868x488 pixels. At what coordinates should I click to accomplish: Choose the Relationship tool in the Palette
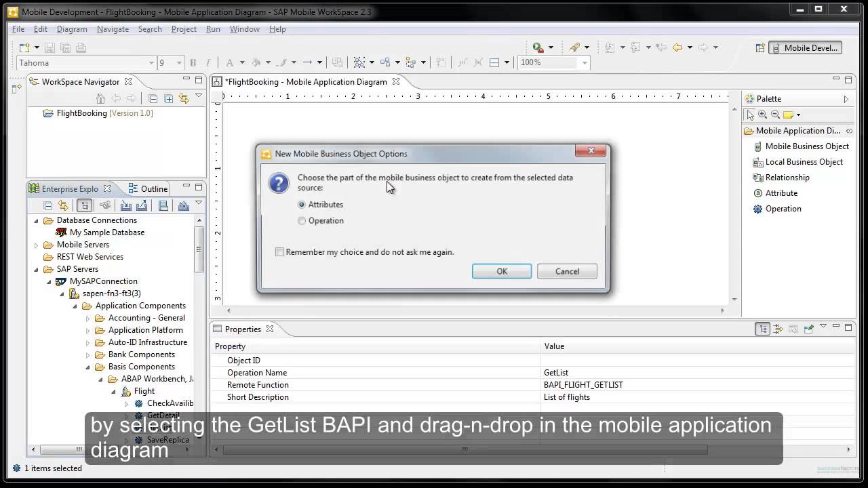point(781,178)
